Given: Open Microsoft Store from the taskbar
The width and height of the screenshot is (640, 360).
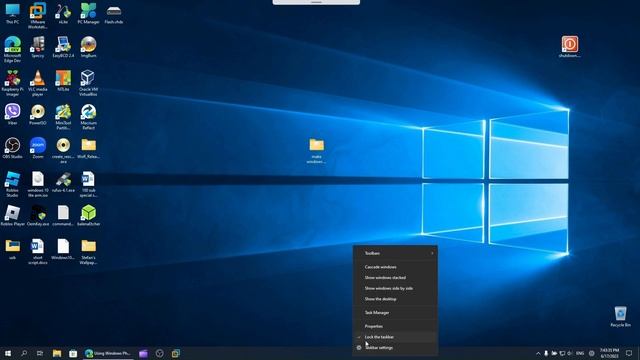Looking at the screenshot, I should coord(73,353).
